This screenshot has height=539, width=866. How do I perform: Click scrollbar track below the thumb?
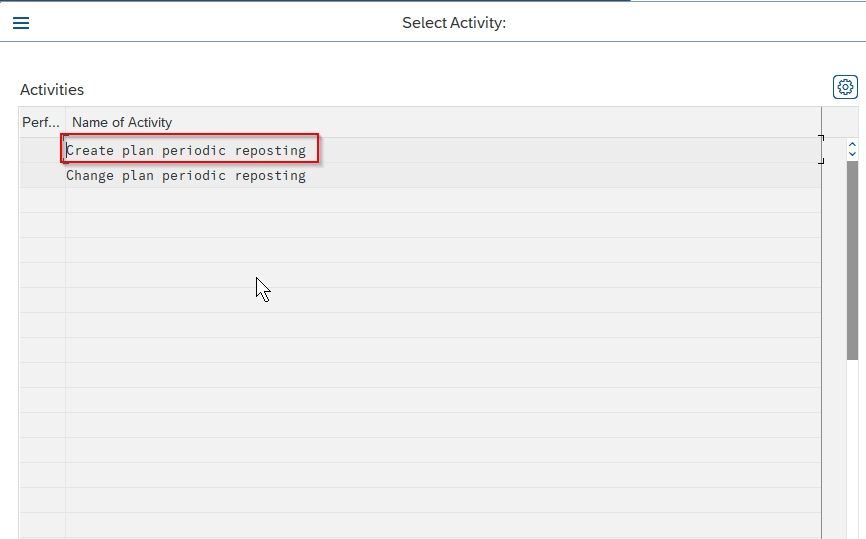852,448
